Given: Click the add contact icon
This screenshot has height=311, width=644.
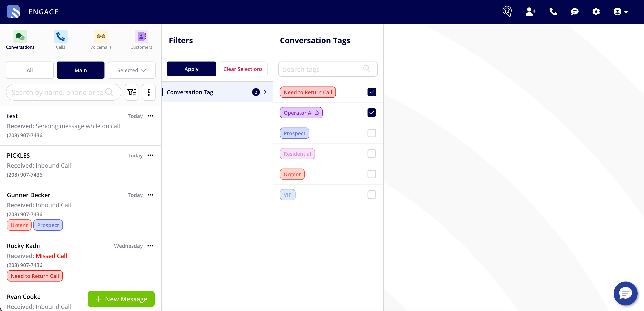Looking at the screenshot, I should pos(530,12).
